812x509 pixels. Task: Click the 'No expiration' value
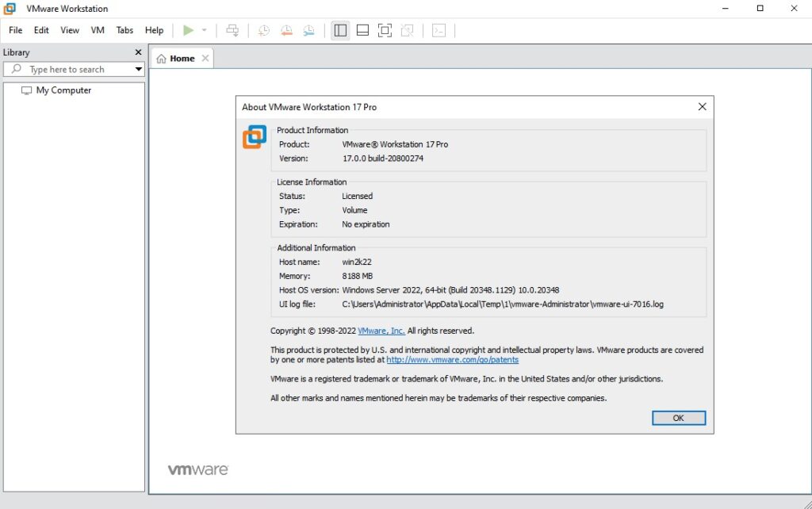tap(366, 224)
